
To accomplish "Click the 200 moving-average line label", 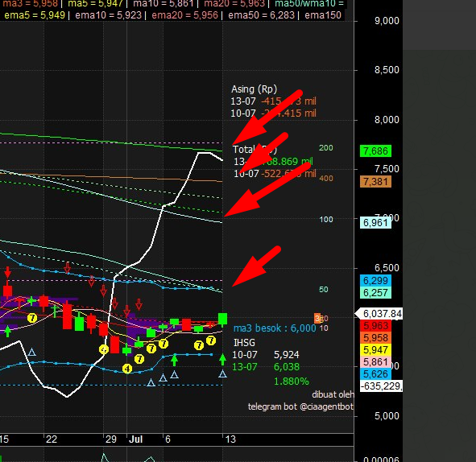I will (325, 148).
